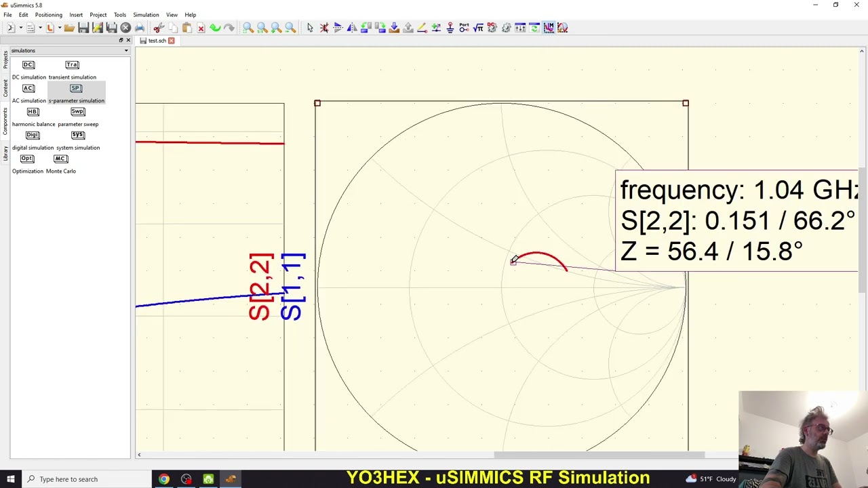Open the File menu

pyautogui.click(x=7, y=15)
